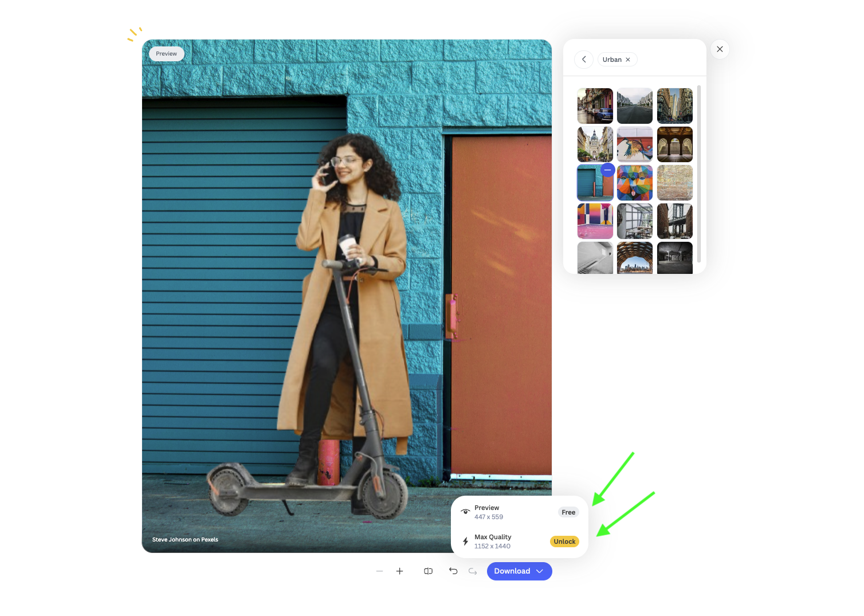Choose the Max Quality download option
The width and height of the screenshot is (864, 616).
click(520, 542)
